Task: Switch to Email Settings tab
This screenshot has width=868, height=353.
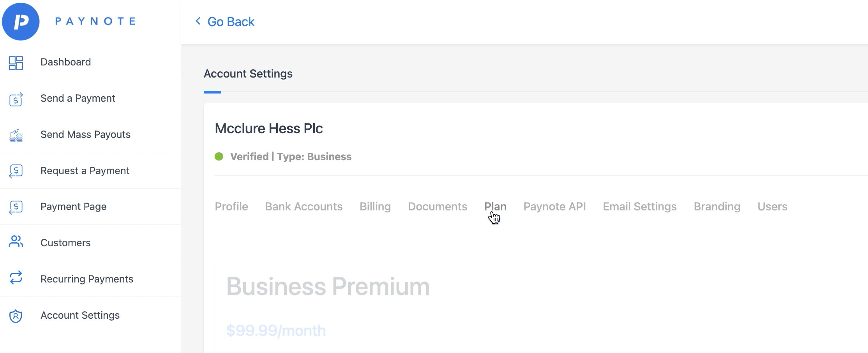Action: 640,207
